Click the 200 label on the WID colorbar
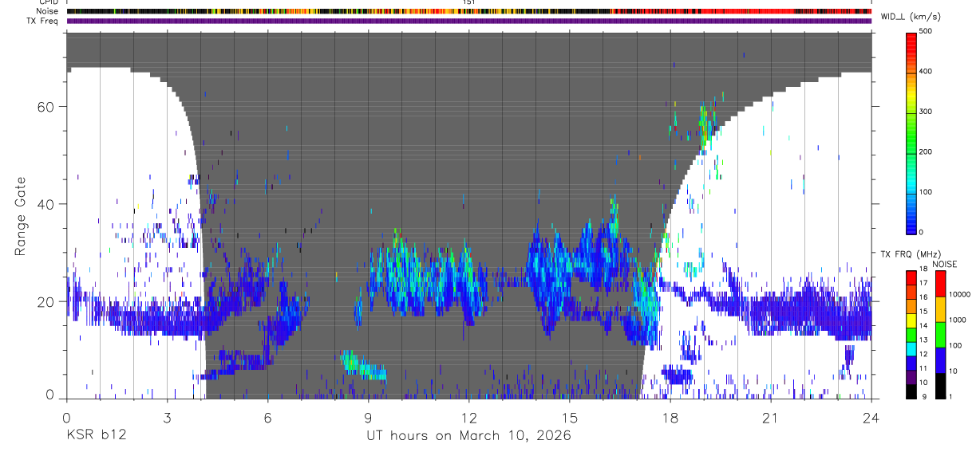980x452 pixels. 927,151
